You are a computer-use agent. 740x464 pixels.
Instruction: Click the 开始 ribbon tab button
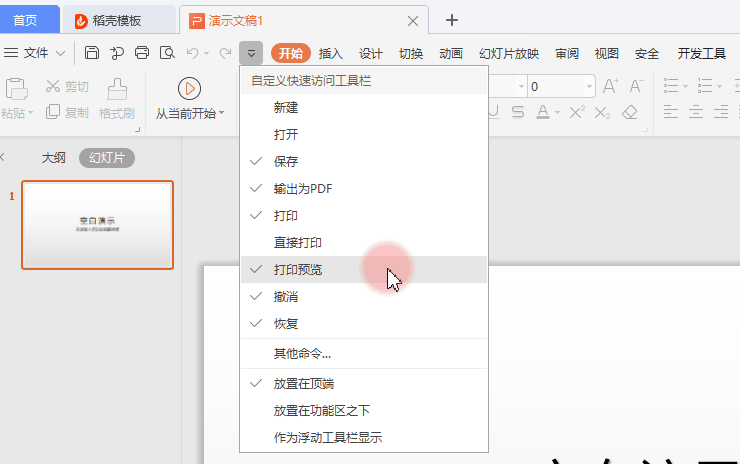[291, 53]
